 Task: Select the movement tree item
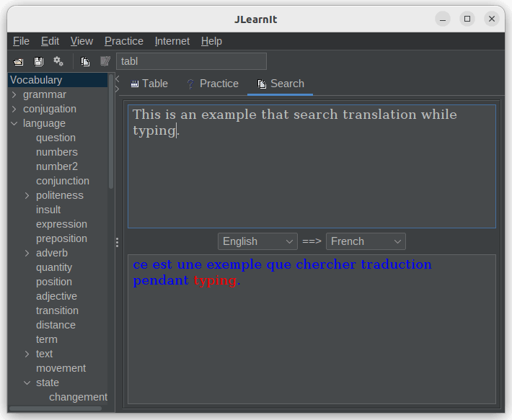[x=61, y=368]
